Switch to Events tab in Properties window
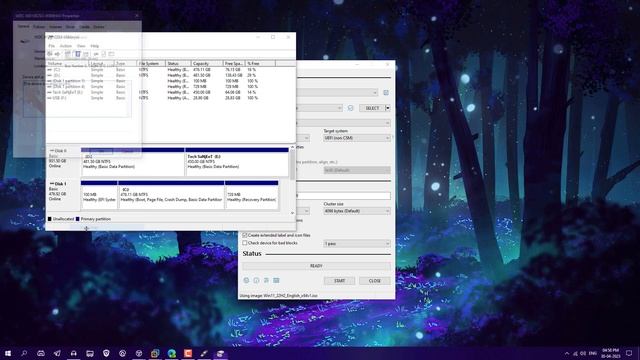This screenshot has width=640, height=360. click(99, 27)
